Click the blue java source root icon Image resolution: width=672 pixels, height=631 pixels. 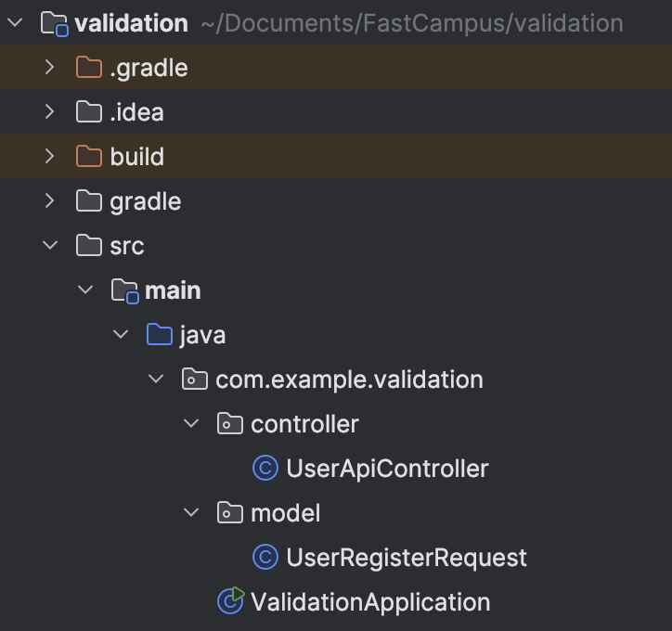click(160, 335)
